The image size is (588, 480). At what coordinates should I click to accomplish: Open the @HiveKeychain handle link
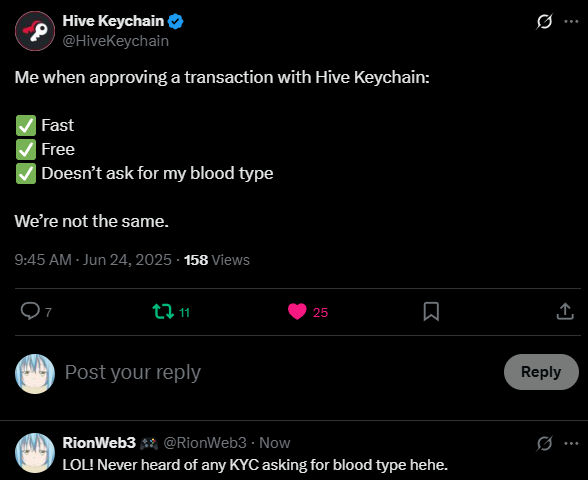[116, 41]
